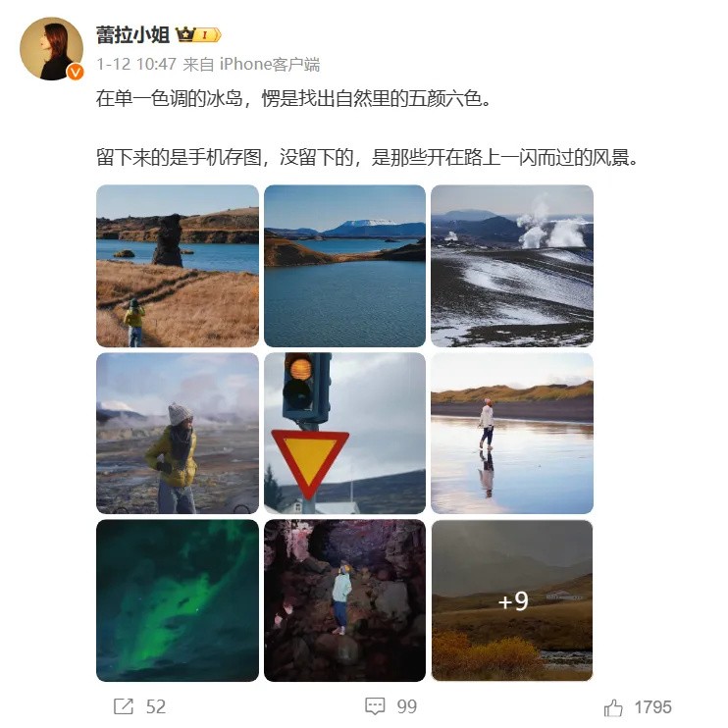Click the repost count 52
728x728 pixels.
tap(156, 707)
